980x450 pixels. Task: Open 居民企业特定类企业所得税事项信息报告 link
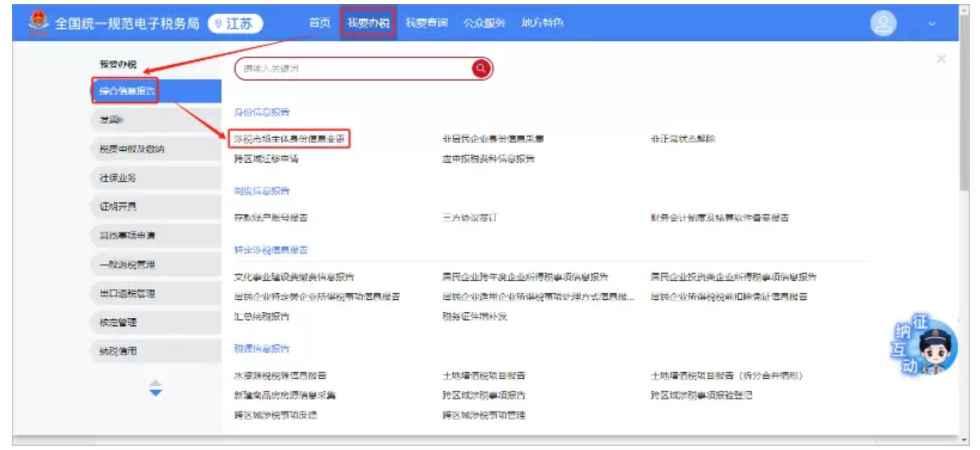click(x=317, y=297)
